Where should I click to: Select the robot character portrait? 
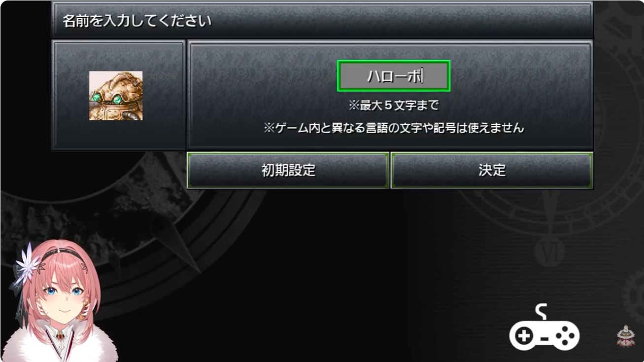point(116,96)
